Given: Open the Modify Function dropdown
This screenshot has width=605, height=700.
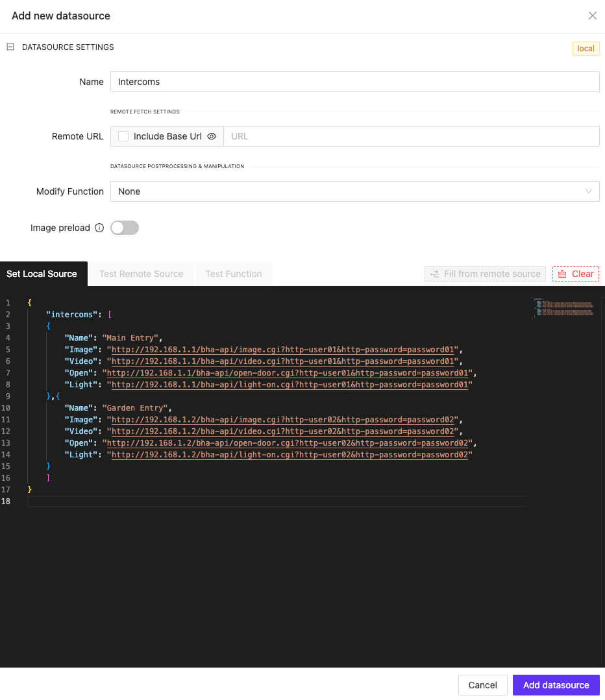Looking at the screenshot, I should pyautogui.click(x=354, y=191).
